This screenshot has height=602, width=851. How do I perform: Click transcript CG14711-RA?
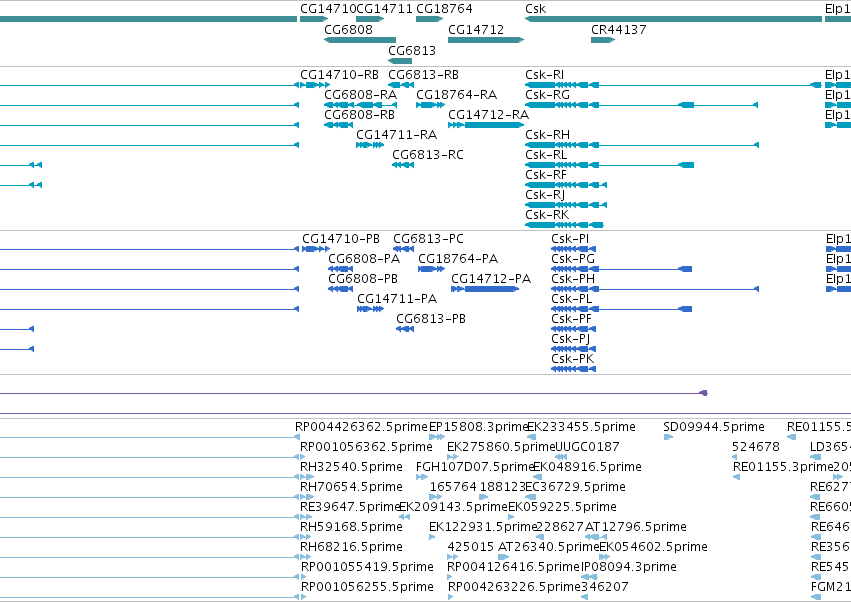click(396, 135)
